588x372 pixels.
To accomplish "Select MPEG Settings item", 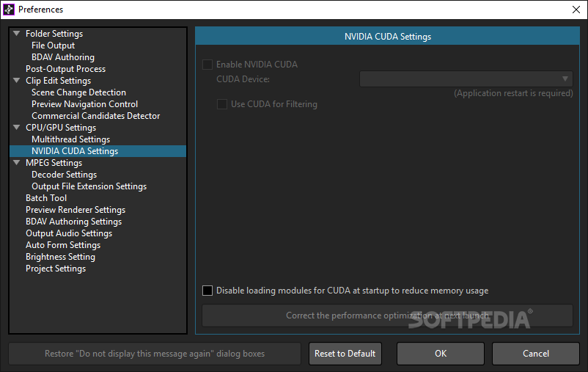I will pos(54,163).
